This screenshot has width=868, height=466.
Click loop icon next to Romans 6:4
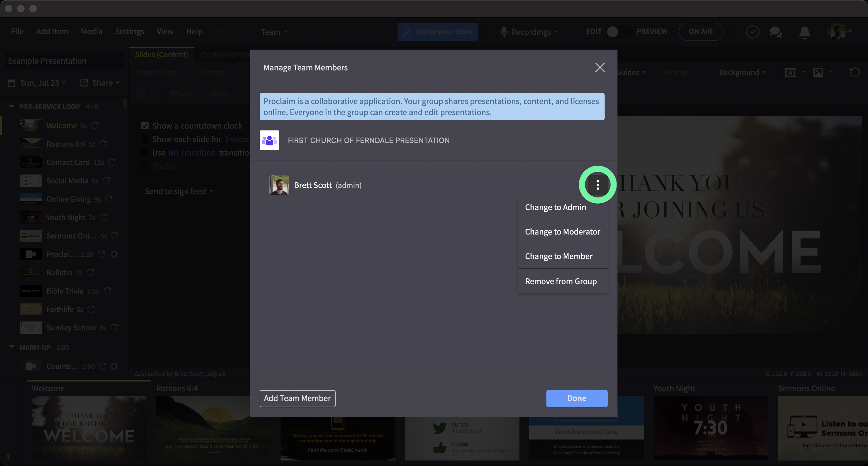click(x=104, y=144)
